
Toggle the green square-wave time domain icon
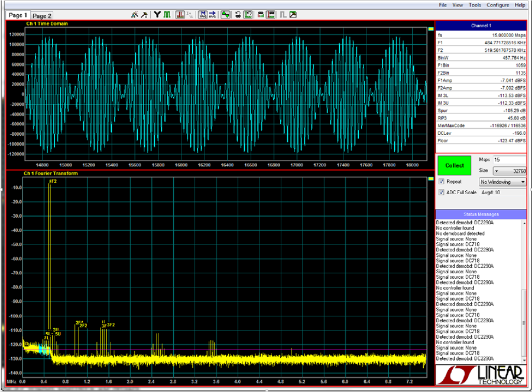(167, 15)
